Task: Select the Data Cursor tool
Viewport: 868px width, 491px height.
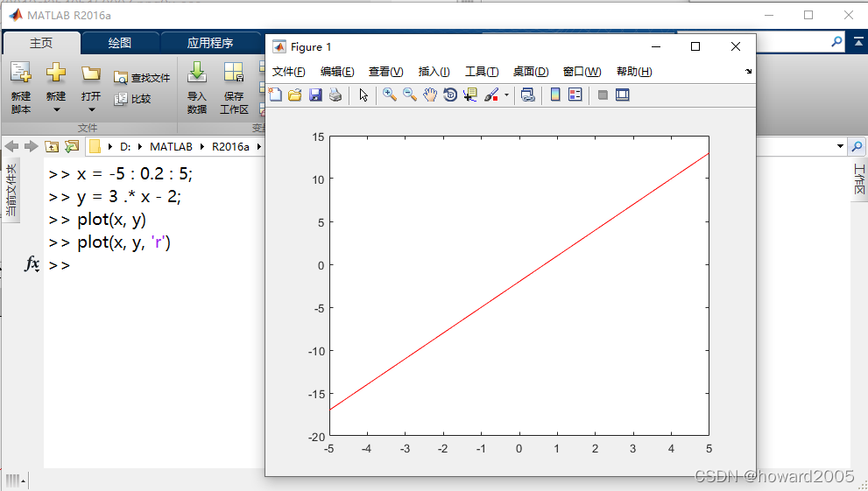Action: pyautogui.click(x=470, y=95)
